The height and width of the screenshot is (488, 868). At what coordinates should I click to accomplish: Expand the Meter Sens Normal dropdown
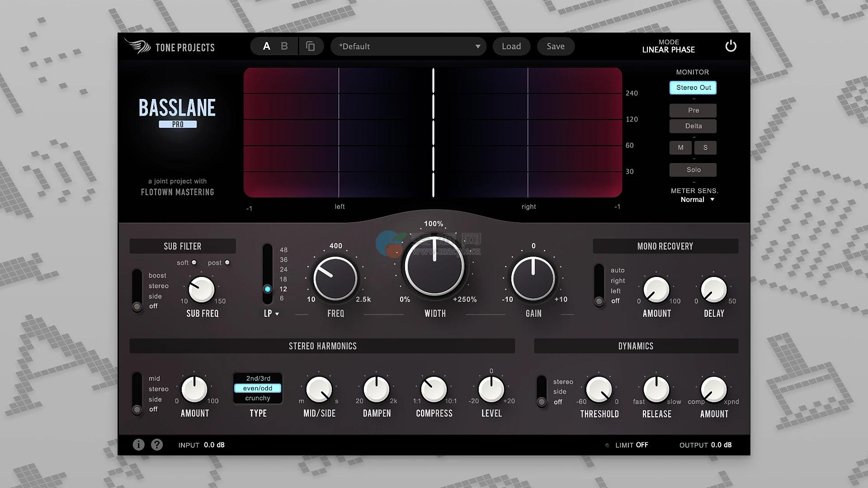697,199
